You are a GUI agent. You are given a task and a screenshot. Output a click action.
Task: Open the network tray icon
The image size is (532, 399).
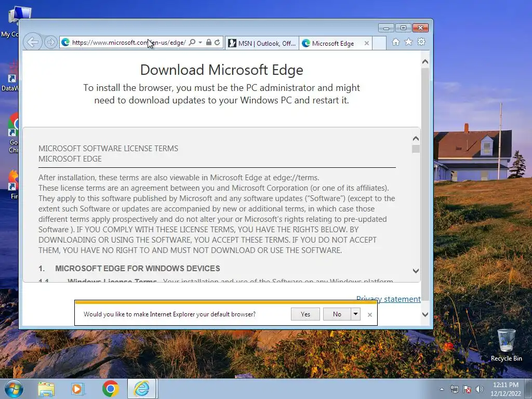[x=454, y=389]
